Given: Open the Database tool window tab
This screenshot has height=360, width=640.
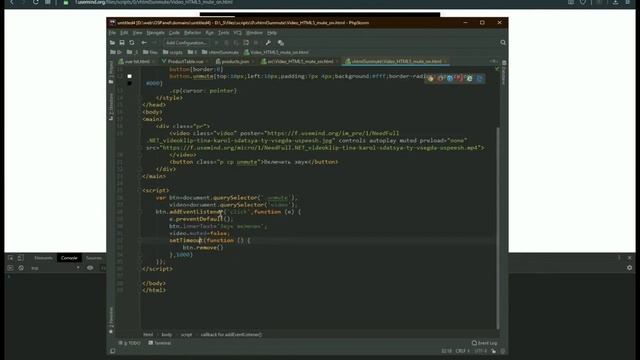Looking at the screenshot, I should (x=504, y=73).
